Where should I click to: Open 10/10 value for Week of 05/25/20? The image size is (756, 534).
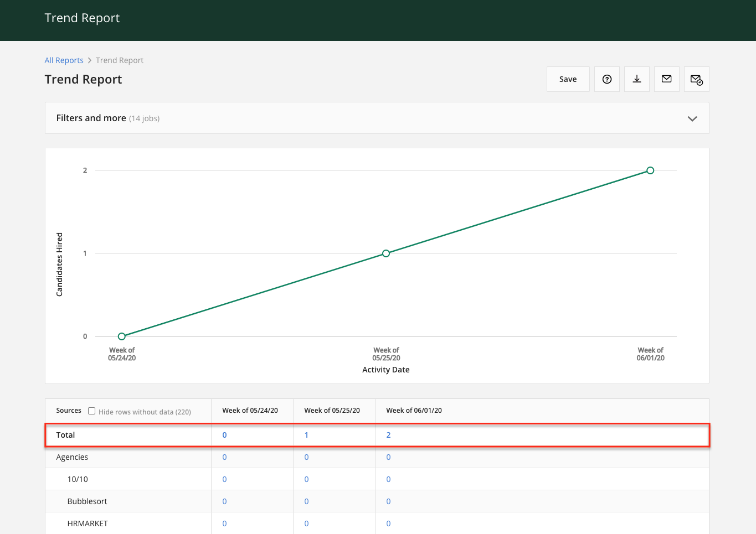pyautogui.click(x=306, y=479)
